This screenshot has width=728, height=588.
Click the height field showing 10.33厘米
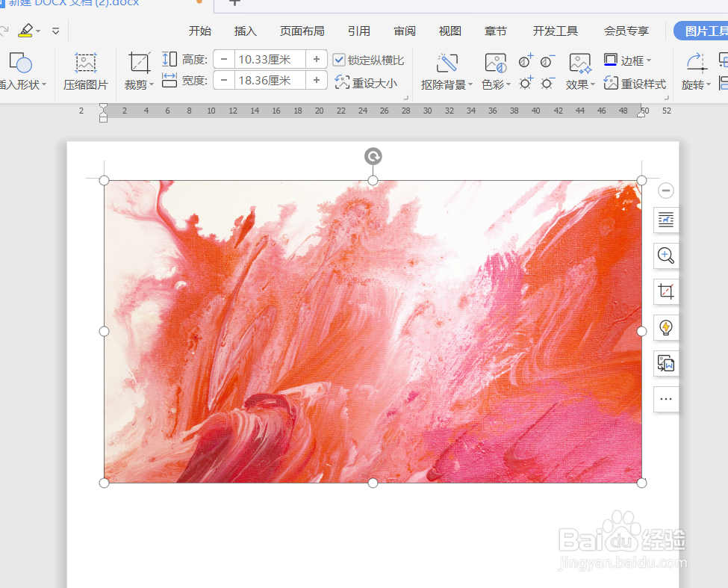[x=270, y=60]
